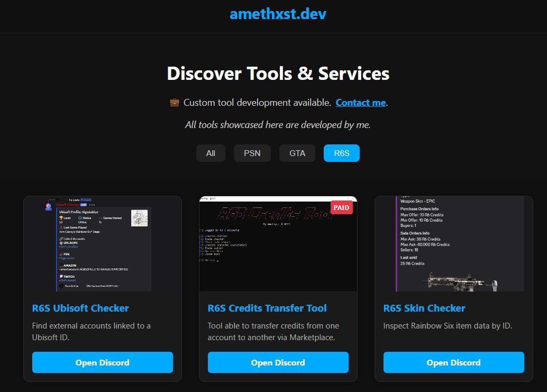Click 'All tools showcased here are developed by me'
This screenshot has width=547, height=392.
point(278,125)
